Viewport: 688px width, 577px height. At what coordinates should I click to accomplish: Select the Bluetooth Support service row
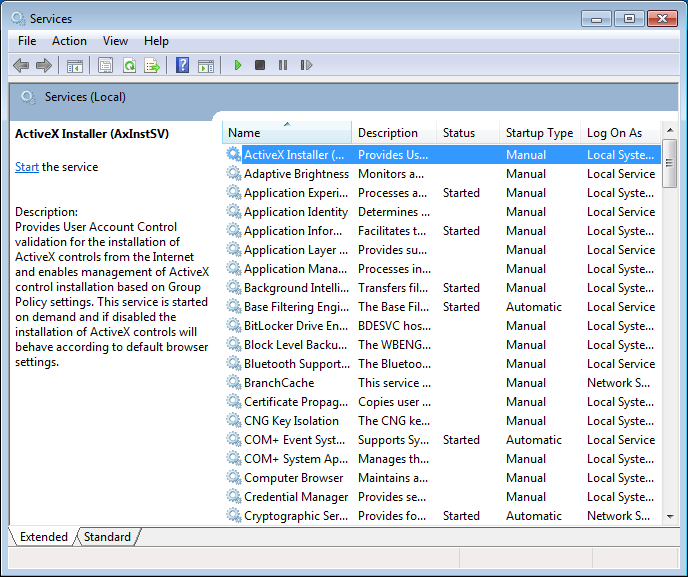tap(297, 364)
